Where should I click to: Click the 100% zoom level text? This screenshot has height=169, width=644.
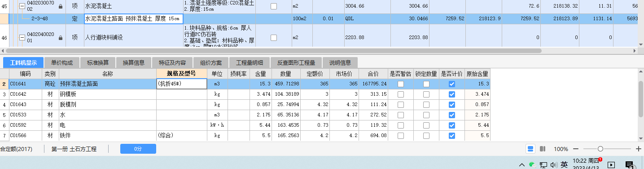click(561, 149)
